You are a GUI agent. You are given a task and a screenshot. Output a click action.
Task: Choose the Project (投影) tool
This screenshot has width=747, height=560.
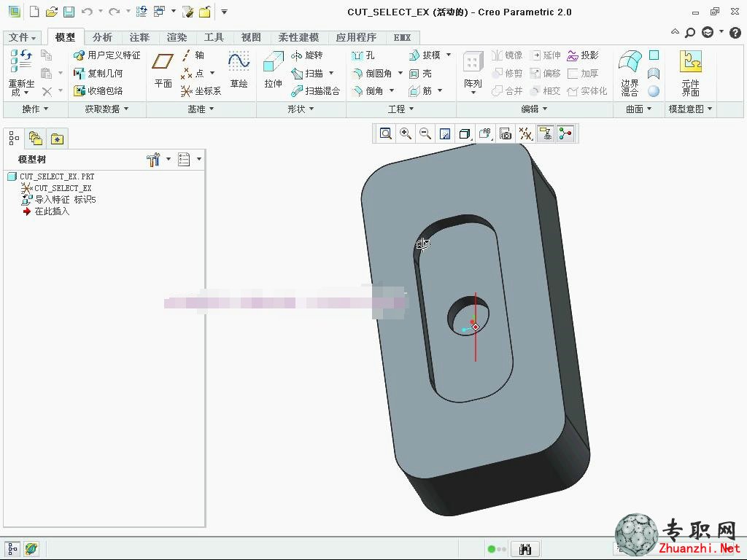coord(583,55)
